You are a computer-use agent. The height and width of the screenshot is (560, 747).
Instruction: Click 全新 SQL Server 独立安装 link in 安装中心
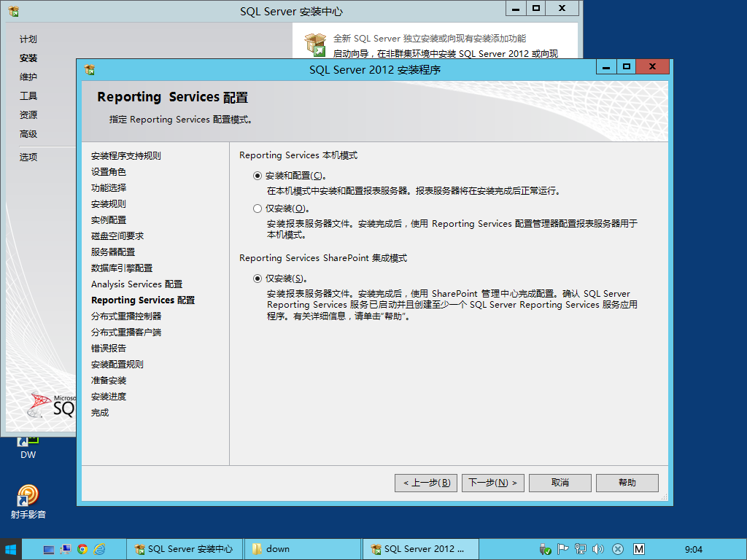tap(429, 39)
